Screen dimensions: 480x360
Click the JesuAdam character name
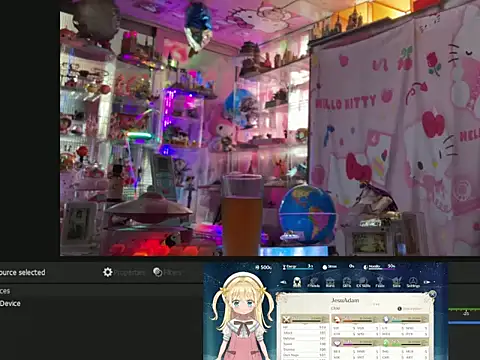click(345, 300)
